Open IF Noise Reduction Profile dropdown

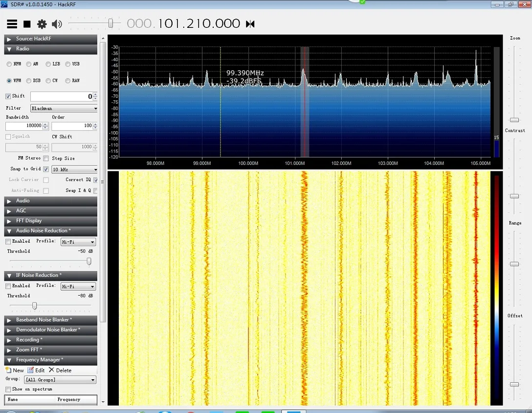[78, 286]
